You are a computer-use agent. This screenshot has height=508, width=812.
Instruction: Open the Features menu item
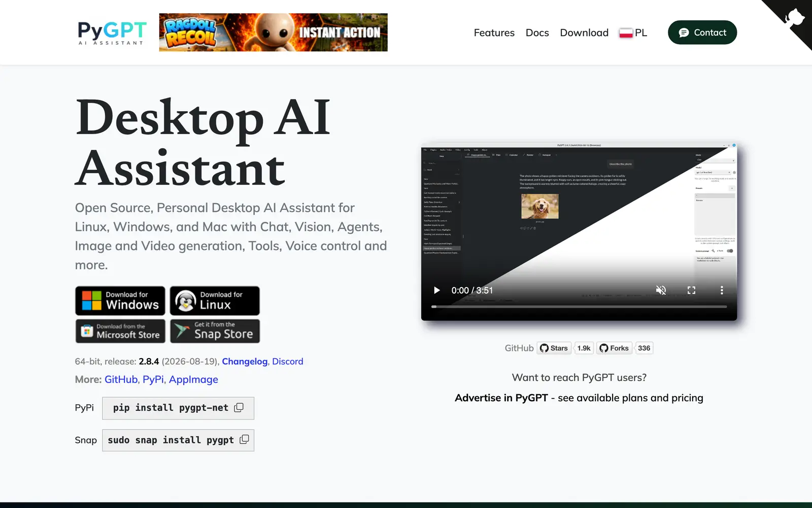[494, 33]
